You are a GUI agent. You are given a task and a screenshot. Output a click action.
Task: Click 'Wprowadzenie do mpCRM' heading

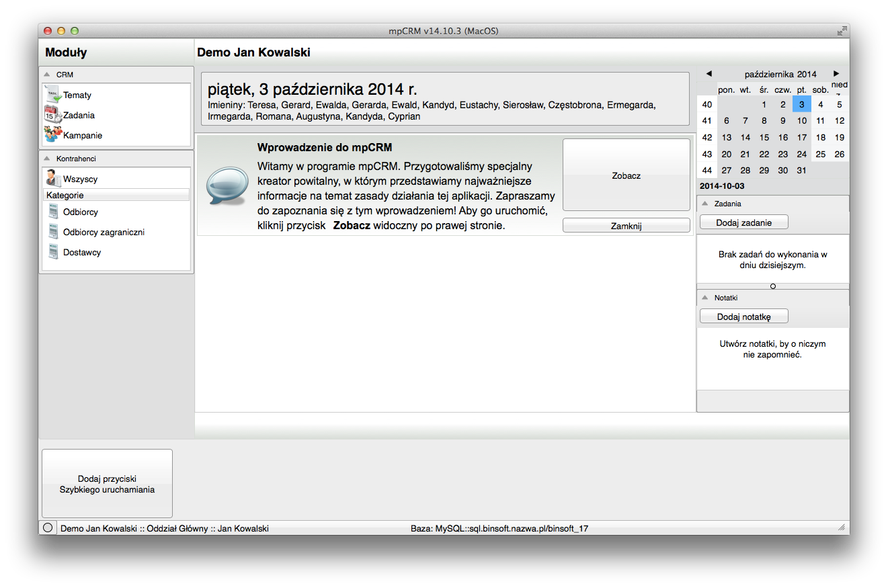pos(325,147)
